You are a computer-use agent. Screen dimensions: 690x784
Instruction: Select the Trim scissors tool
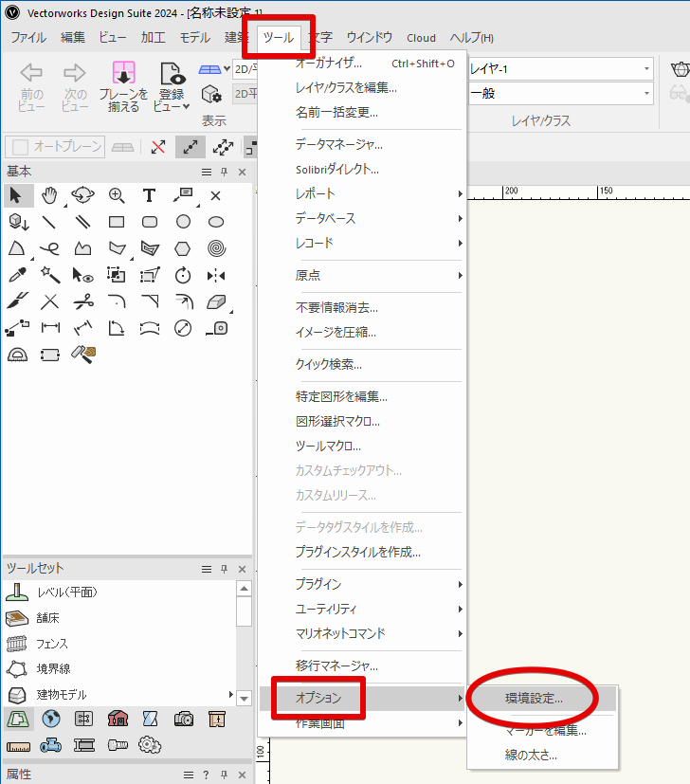click(x=83, y=301)
